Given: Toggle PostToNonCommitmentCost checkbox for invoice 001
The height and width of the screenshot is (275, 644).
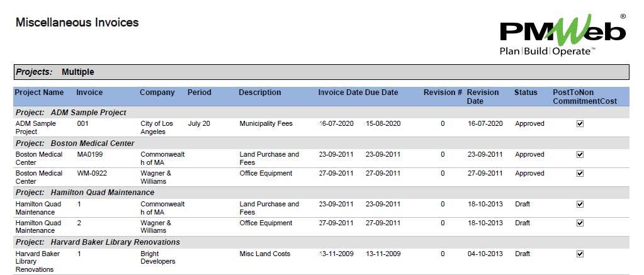Looking at the screenshot, I should click(580, 124).
